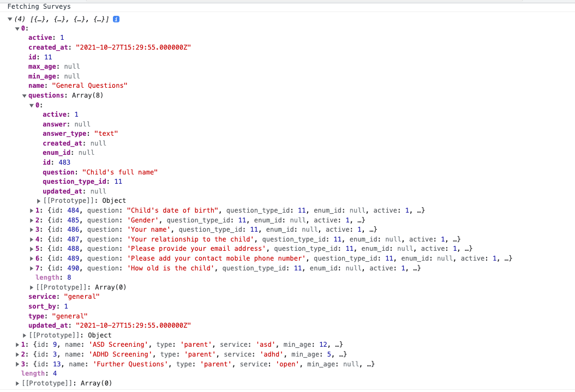Expand Prototype Object under question 483

[x=39, y=201]
